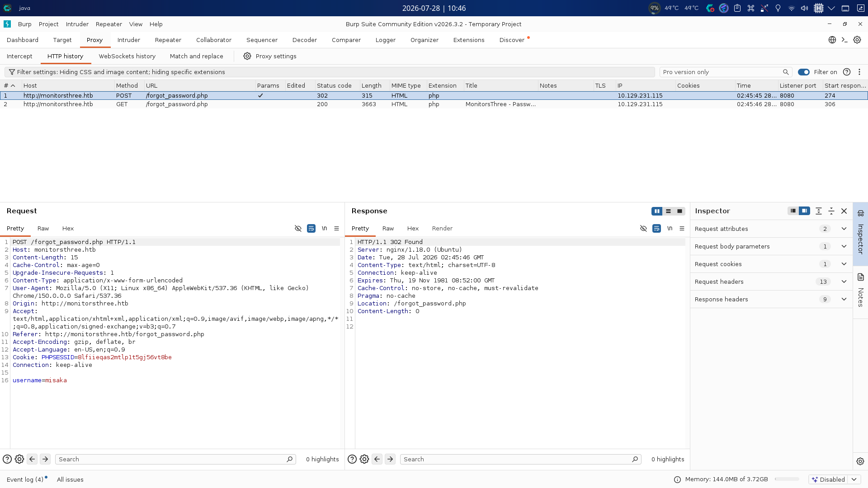The image size is (868, 488).
Task: Expand Response headers section in Inspector
Action: pyautogui.click(x=844, y=299)
